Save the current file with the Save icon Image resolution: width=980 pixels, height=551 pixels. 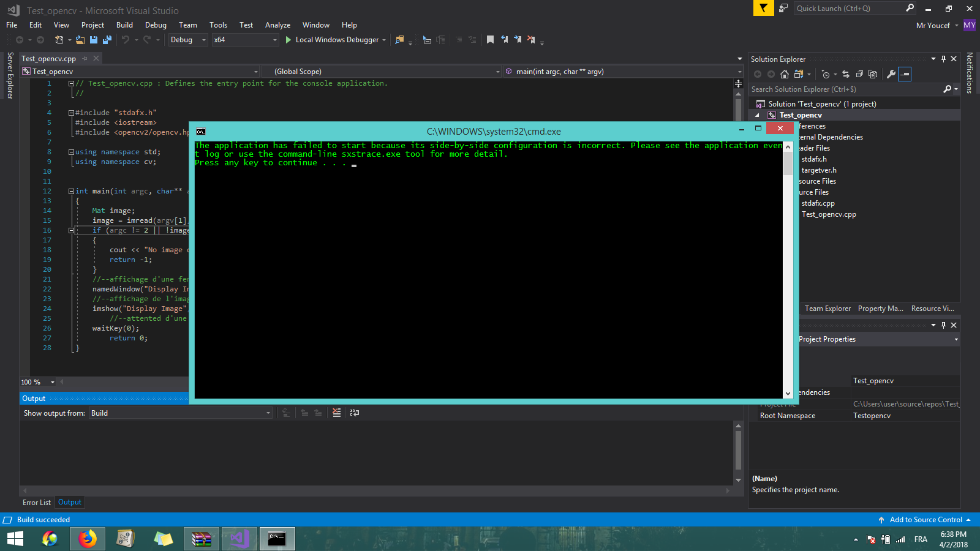[94, 40]
